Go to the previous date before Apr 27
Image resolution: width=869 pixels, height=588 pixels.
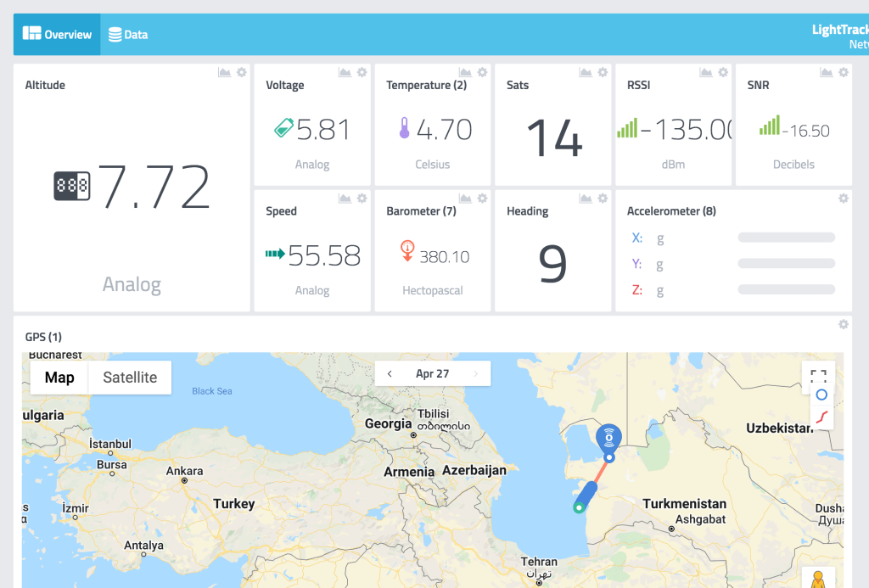pos(390,373)
